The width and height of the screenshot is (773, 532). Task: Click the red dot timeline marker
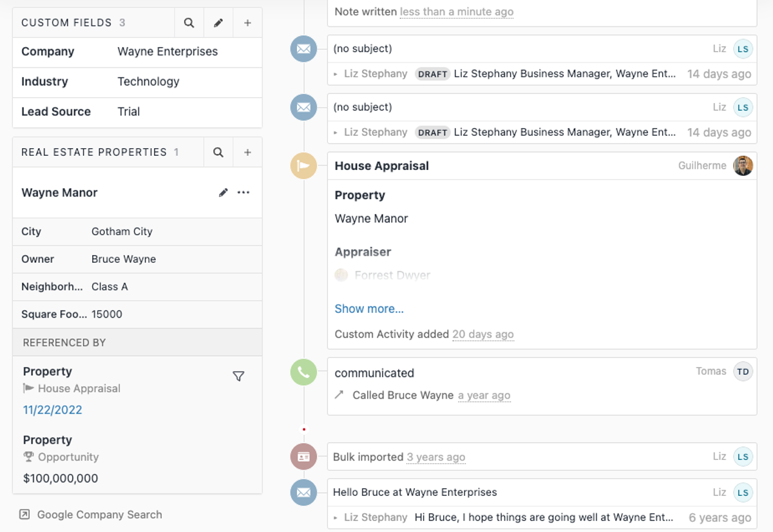304,430
